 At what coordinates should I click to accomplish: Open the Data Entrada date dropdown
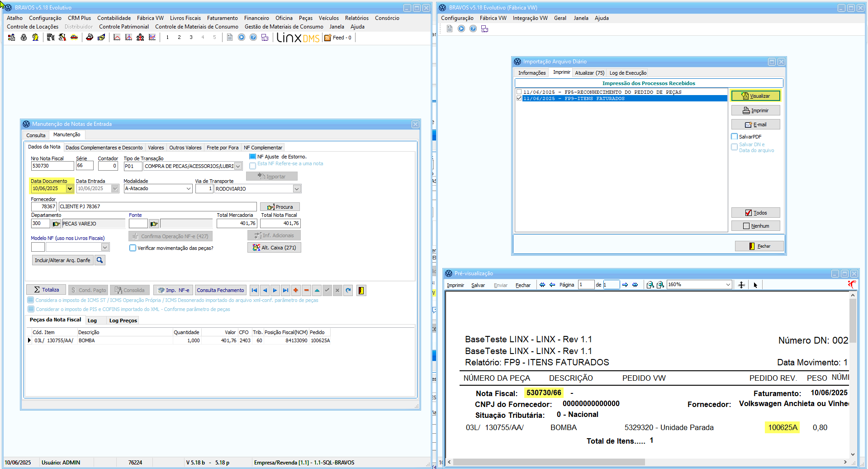115,189
